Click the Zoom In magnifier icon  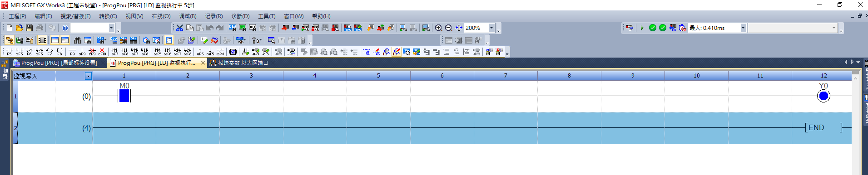(x=438, y=28)
